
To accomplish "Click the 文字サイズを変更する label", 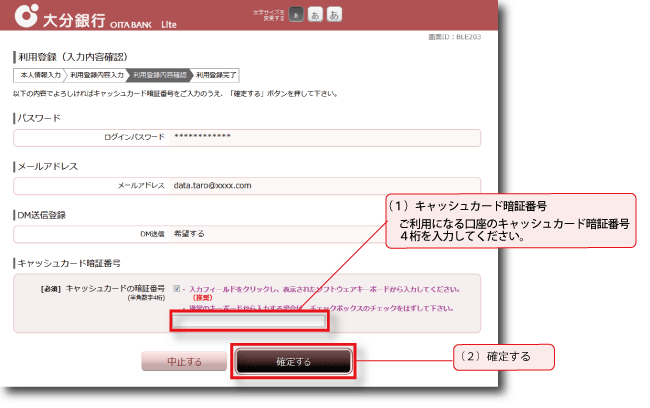I will (x=269, y=15).
